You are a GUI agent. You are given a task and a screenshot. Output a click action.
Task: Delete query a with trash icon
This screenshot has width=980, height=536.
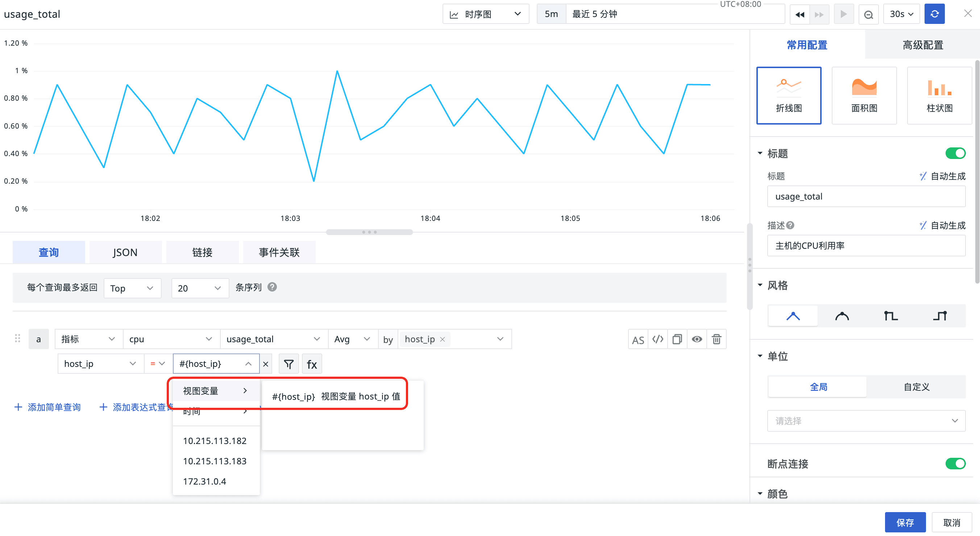coord(717,339)
